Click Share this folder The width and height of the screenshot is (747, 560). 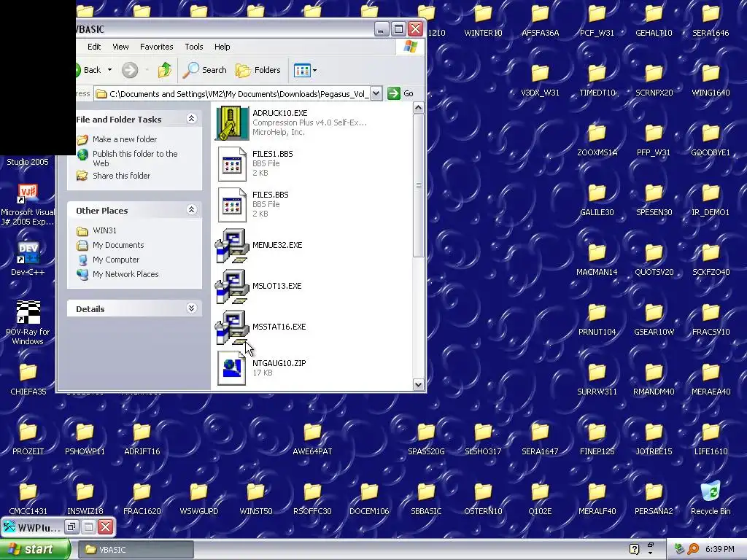[121, 176]
